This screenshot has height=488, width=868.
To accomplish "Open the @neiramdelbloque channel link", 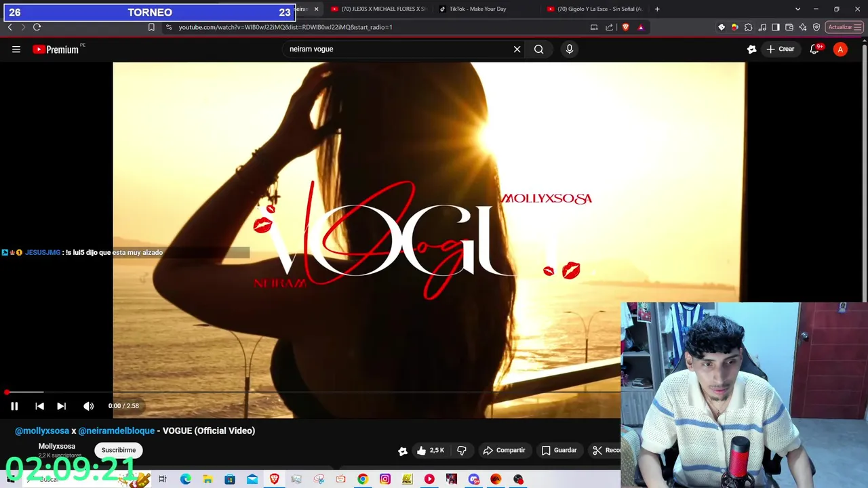I will click(117, 430).
